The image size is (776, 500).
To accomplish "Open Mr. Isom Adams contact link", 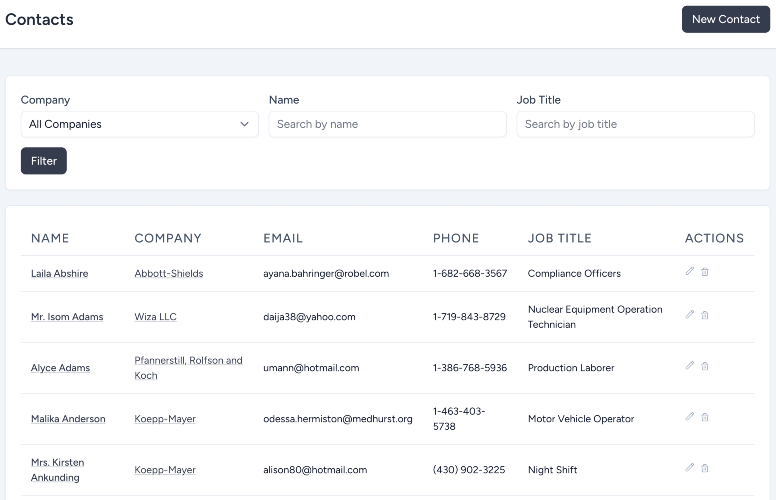I will pyautogui.click(x=67, y=317).
